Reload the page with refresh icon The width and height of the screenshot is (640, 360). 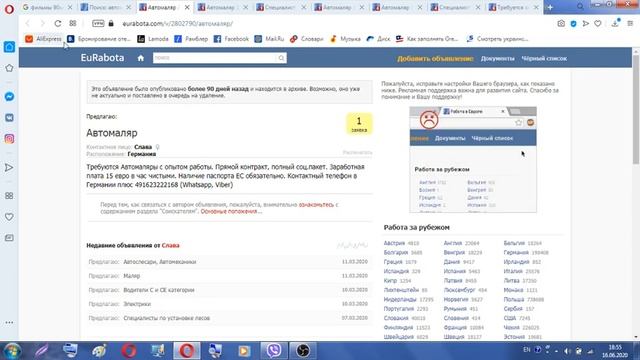pyautogui.click(x=58, y=24)
